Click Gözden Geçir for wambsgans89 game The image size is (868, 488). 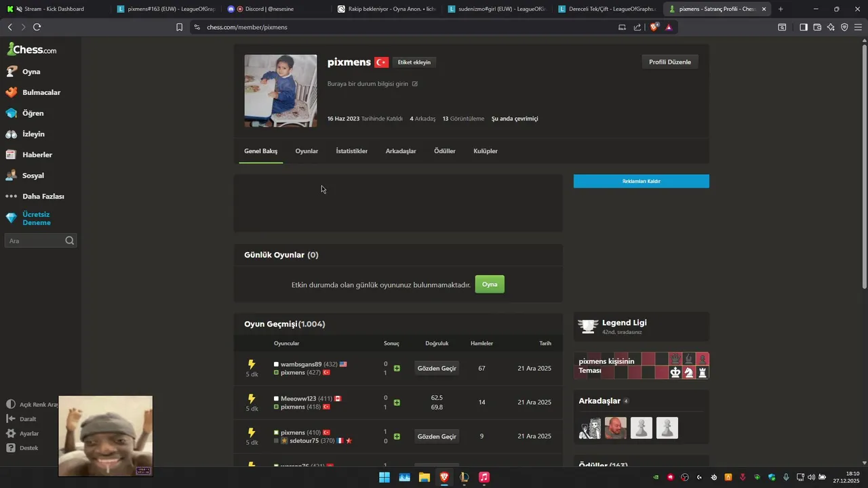click(437, 368)
